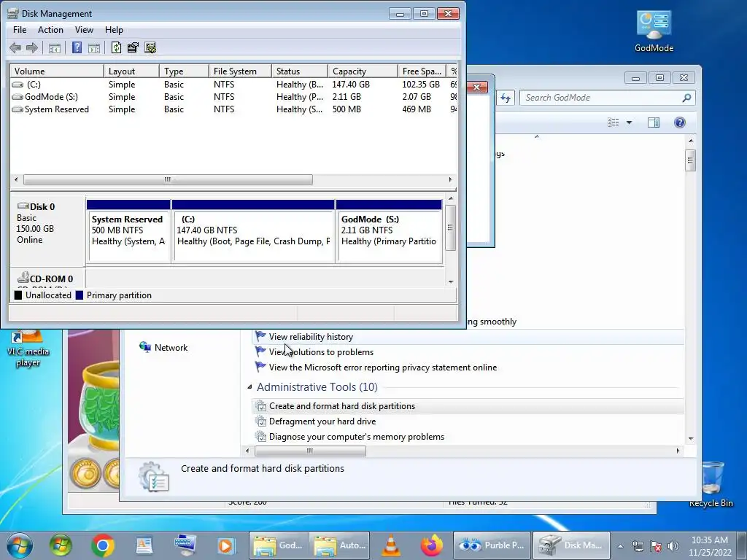Open the view options dropdown arrow in GodMode

[x=629, y=122]
